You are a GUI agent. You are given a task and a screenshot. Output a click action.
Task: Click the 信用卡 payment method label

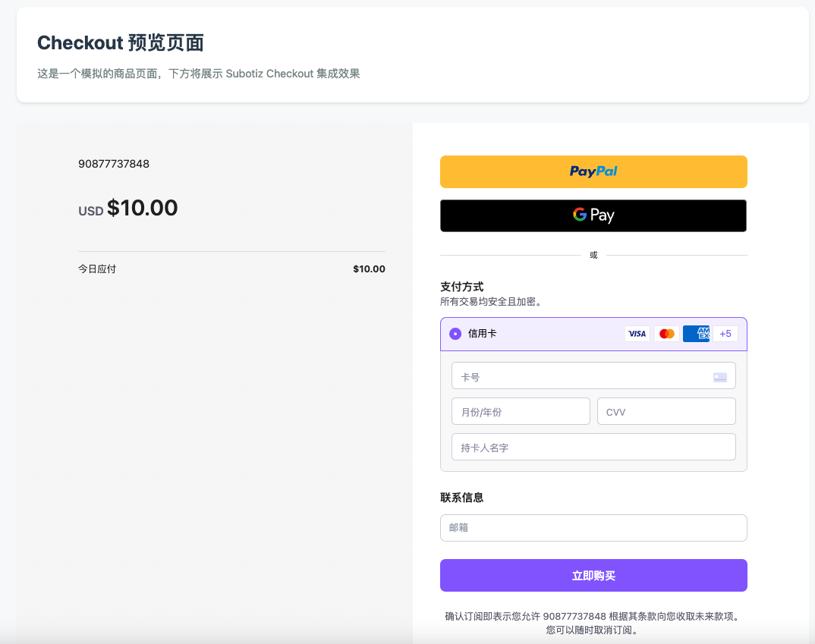(483, 334)
